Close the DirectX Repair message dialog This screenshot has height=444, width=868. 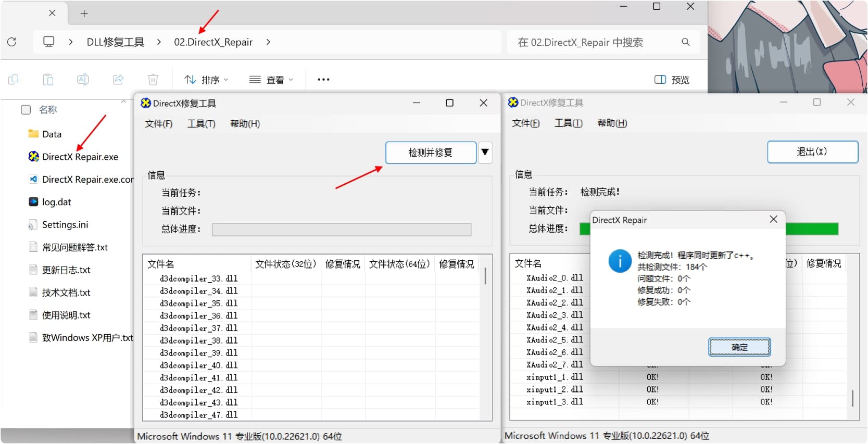pos(773,220)
